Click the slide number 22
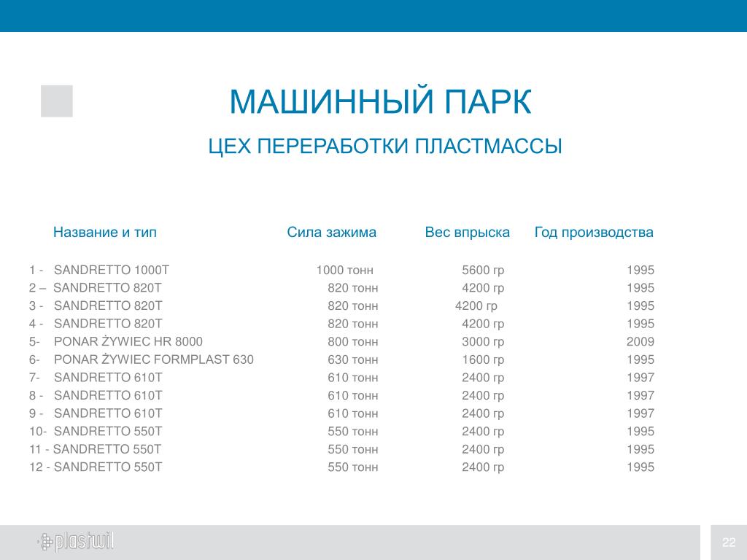Image resolution: width=747 pixels, height=560 pixels. [729, 542]
